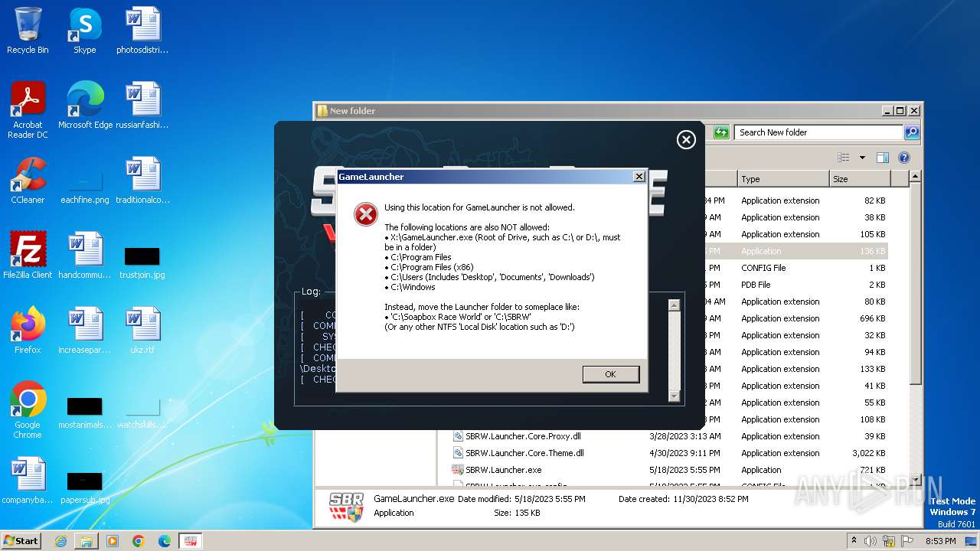
Task: Maximize the New folder Explorer window
Action: (x=900, y=111)
